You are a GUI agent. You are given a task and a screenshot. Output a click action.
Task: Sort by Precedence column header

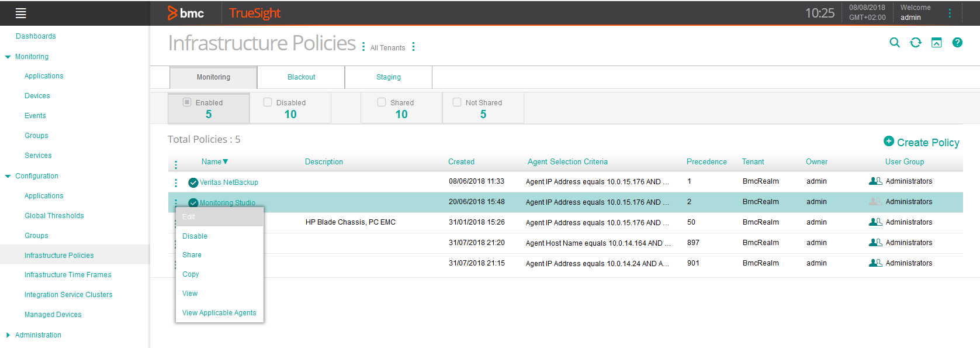click(707, 162)
